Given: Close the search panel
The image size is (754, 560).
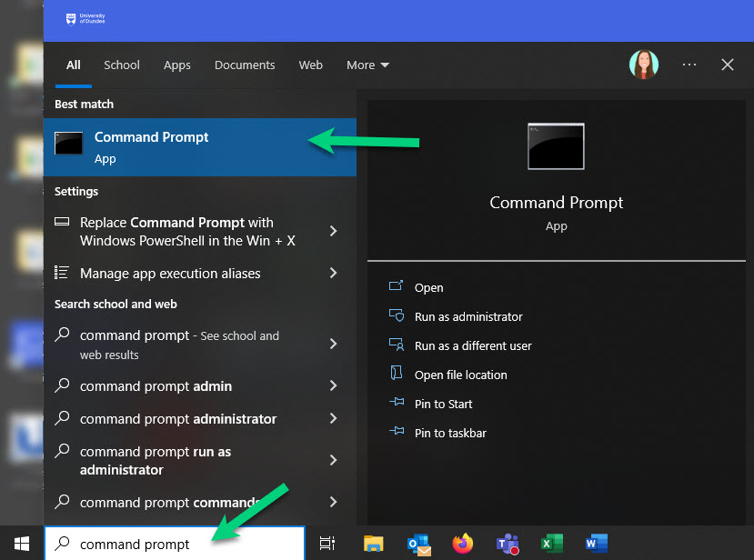Looking at the screenshot, I should tap(728, 65).
